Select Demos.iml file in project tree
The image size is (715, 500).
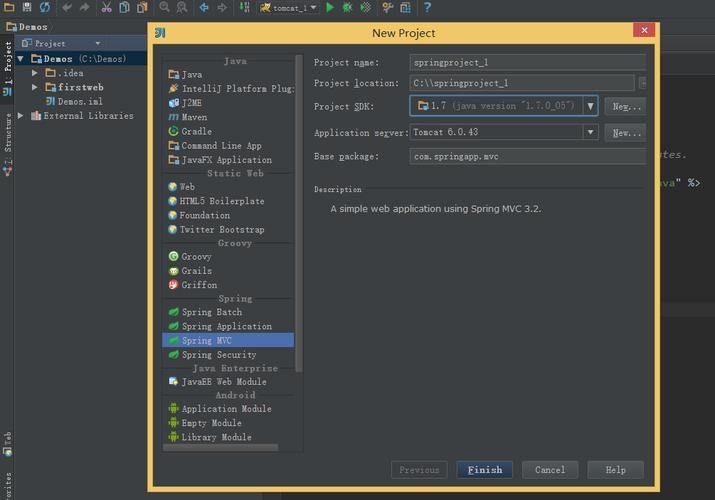(x=74, y=101)
